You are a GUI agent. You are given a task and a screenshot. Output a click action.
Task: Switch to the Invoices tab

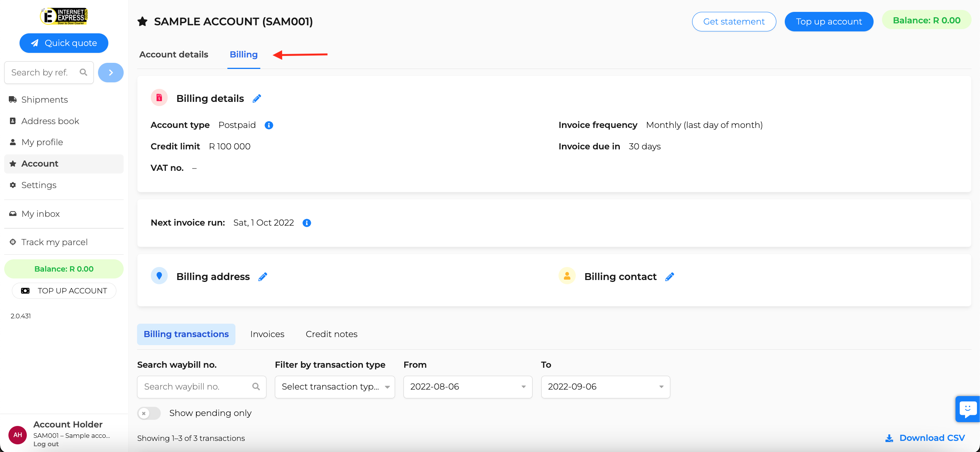point(267,334)
